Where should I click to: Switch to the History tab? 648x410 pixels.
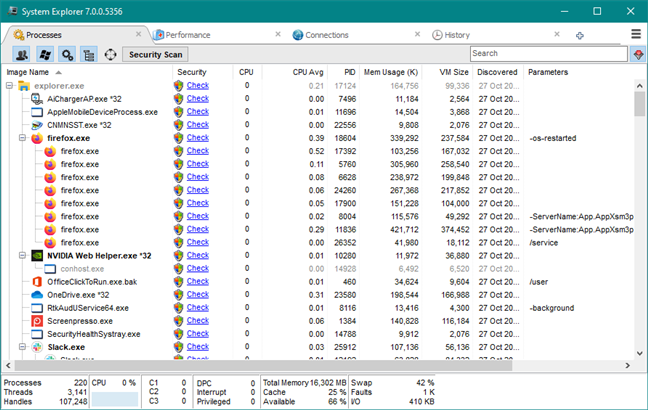click(x=457, y=35)
